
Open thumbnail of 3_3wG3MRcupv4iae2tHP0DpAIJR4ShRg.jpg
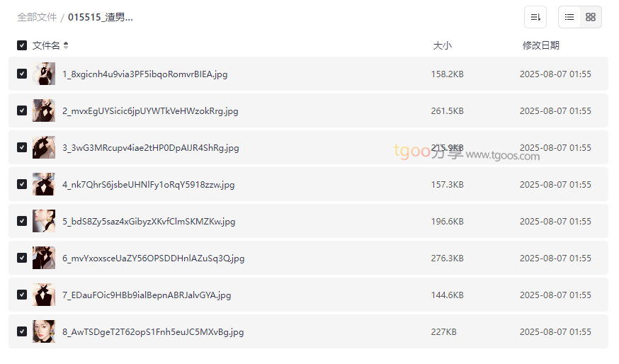click(44, 147)
